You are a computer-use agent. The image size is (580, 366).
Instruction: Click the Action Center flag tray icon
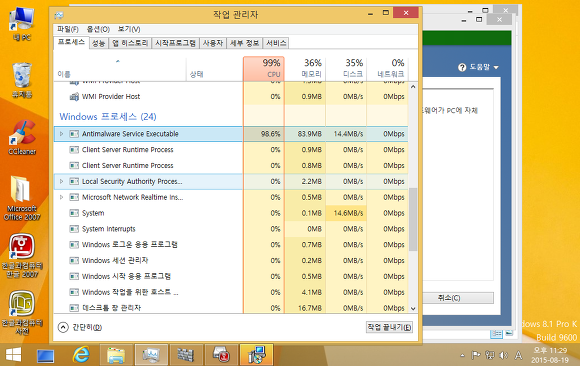(475, 355)
